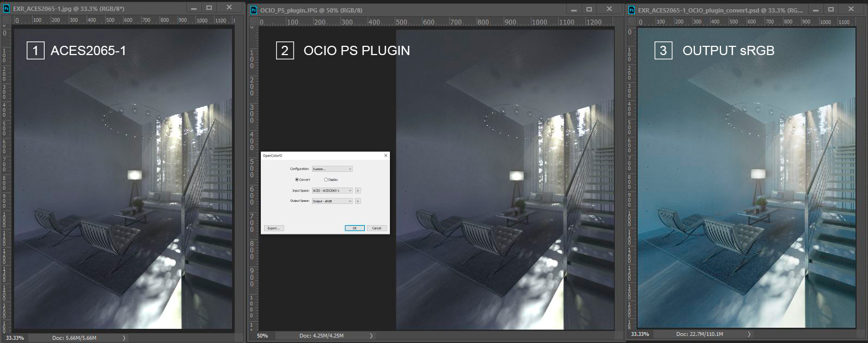The image size is (868, 343).
Task: Click the 50% zoom field
Action: pos(262,336)
